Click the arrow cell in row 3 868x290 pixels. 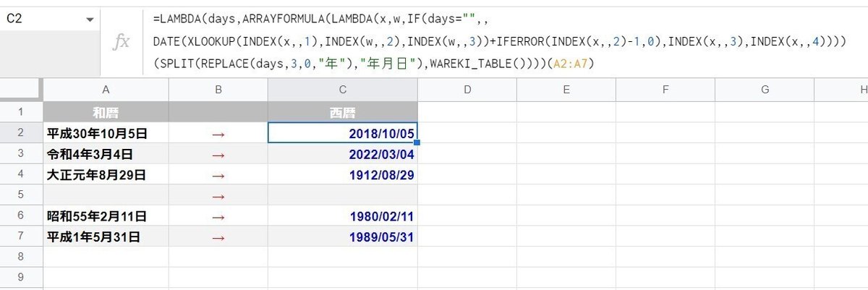point(218,154)
